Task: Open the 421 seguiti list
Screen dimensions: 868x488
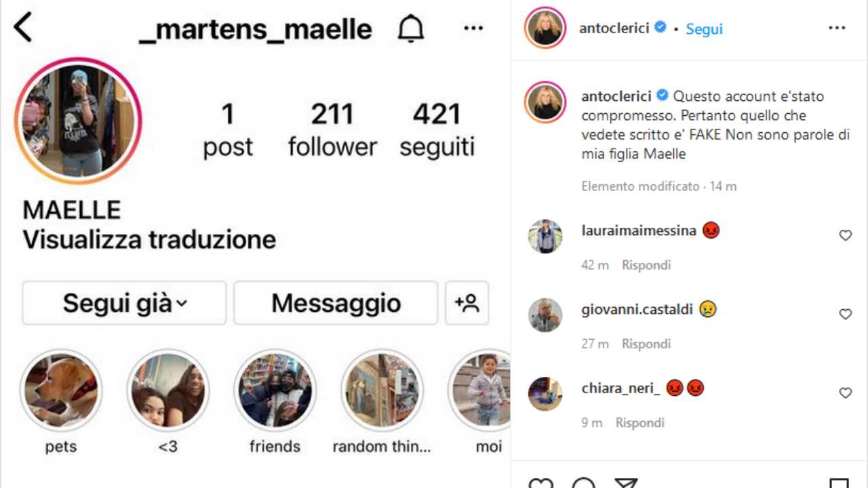Action: tap(437, 131)
